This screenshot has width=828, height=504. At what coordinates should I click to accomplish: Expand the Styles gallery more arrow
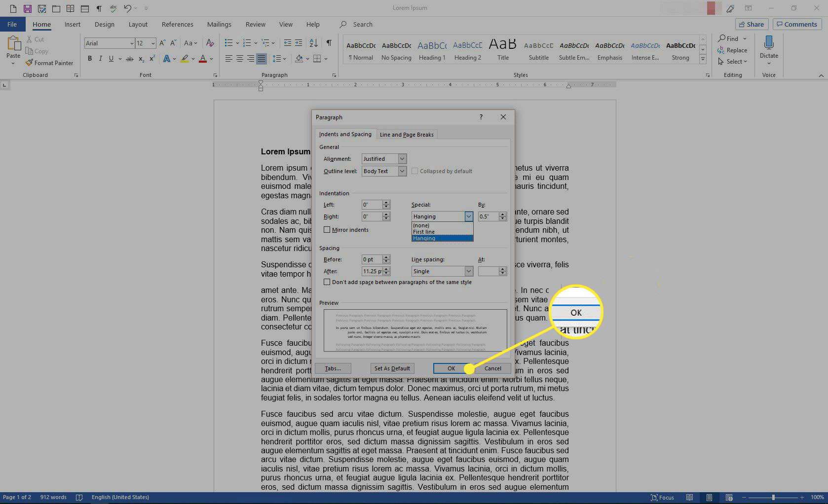703,59
